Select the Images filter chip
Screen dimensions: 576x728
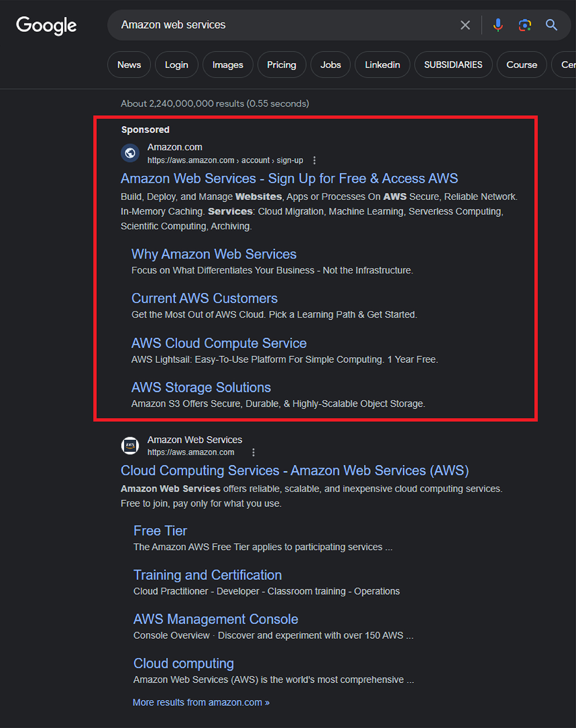coord(228,64)
